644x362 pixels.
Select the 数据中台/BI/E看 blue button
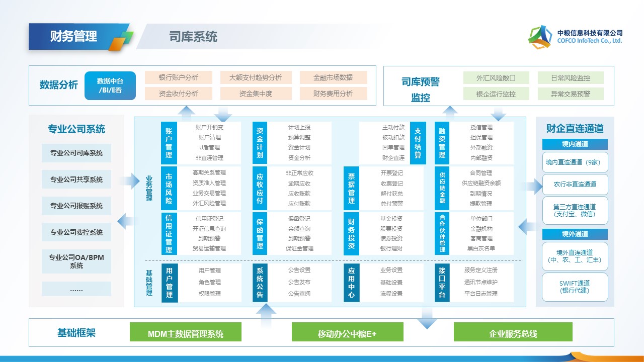coord(110,85)
